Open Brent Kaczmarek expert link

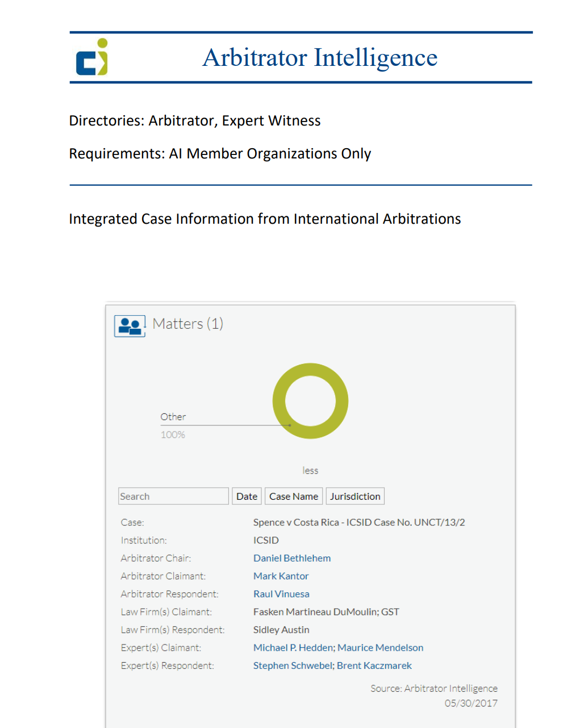point(374,666)
